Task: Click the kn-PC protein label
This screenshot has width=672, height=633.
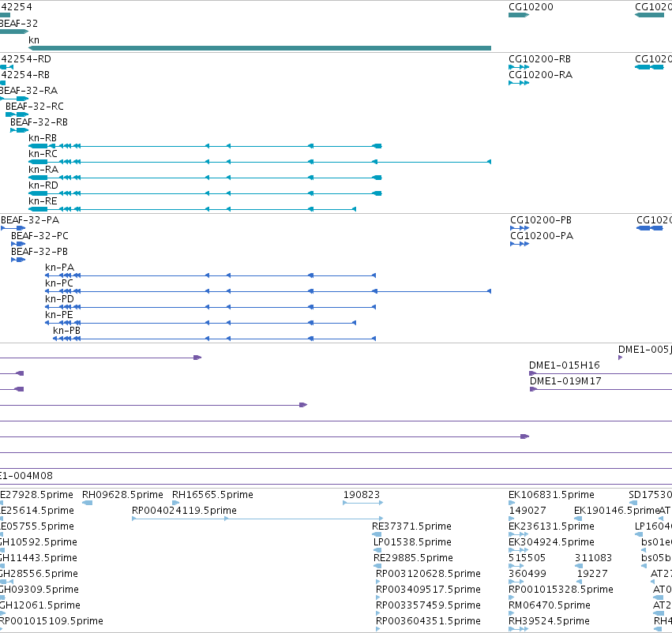Action: 59,283
